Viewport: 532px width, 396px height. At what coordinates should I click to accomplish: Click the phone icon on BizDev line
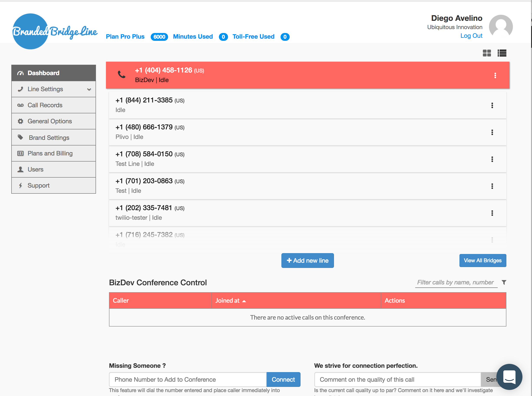pos(122,75)
